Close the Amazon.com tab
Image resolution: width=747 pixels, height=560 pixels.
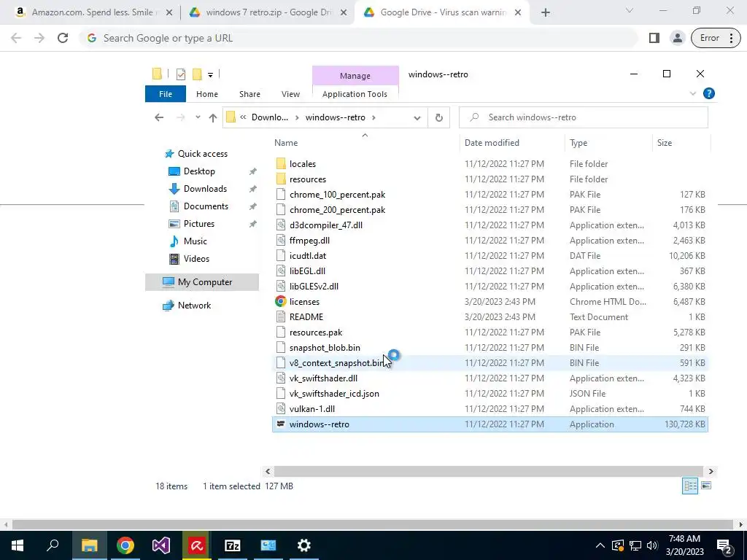[x=169, y=13]
